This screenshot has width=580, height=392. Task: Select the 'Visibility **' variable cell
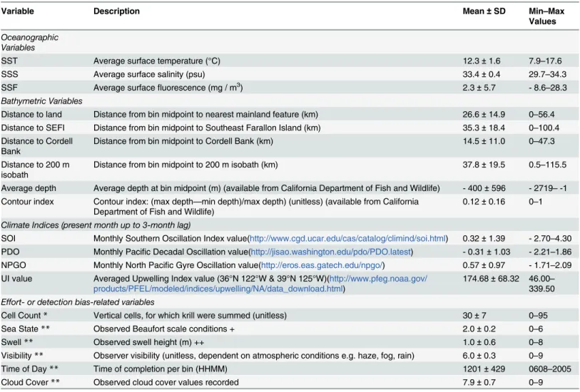point(22,356)
